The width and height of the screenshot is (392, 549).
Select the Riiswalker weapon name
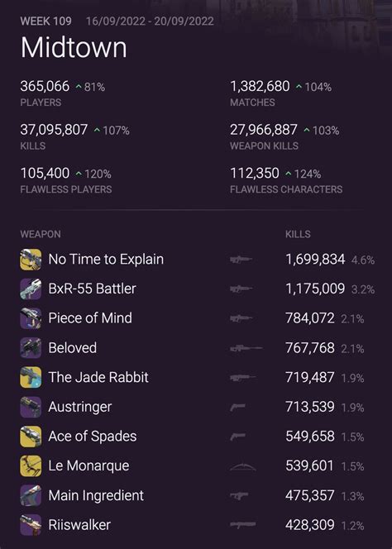79,525
